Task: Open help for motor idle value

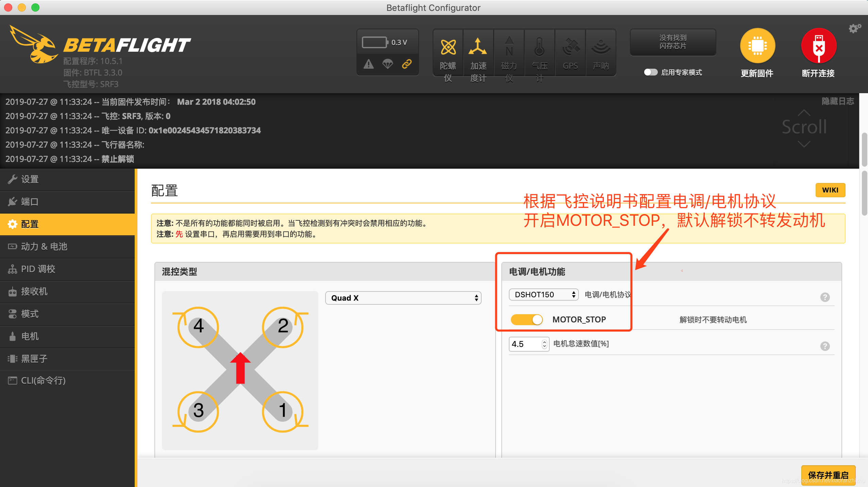Action: [x=825, y=346]
